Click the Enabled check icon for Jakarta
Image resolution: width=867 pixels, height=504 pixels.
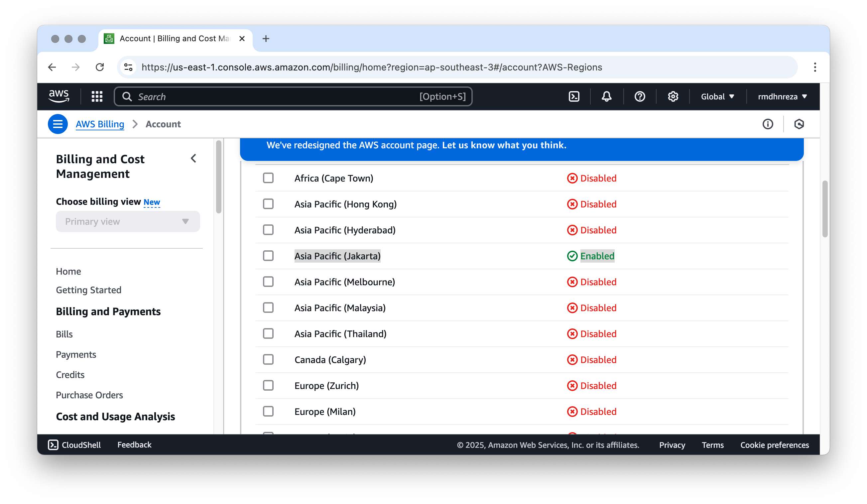[x=572, y=256]
